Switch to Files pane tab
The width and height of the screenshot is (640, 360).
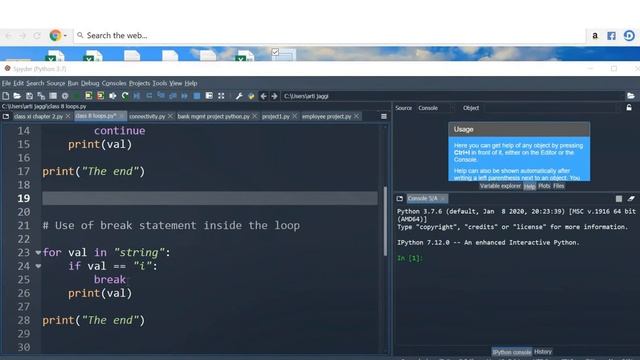click(x=559, y=186)
